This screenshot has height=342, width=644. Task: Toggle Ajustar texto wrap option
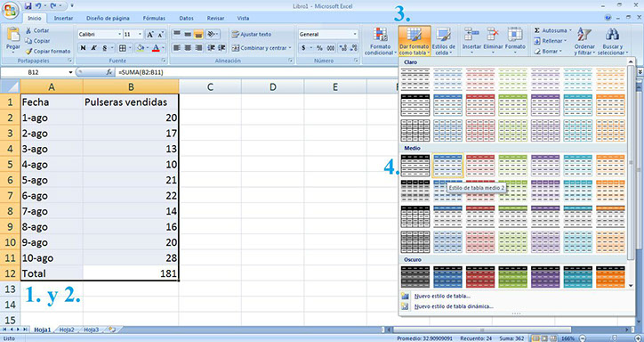point(252,34)
